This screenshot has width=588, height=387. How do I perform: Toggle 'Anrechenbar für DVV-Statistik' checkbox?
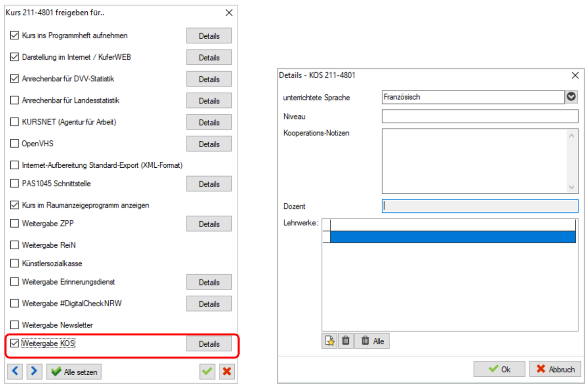(14, 79)
